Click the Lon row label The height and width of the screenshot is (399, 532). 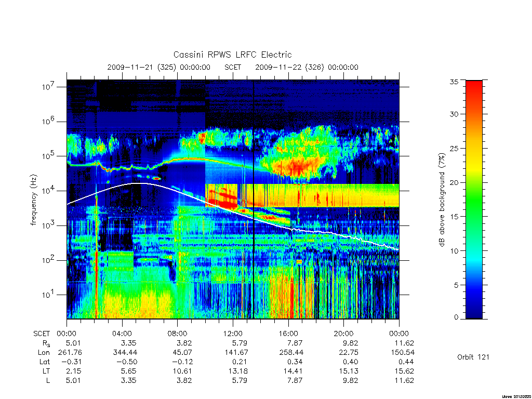click(x=44, y=353)
